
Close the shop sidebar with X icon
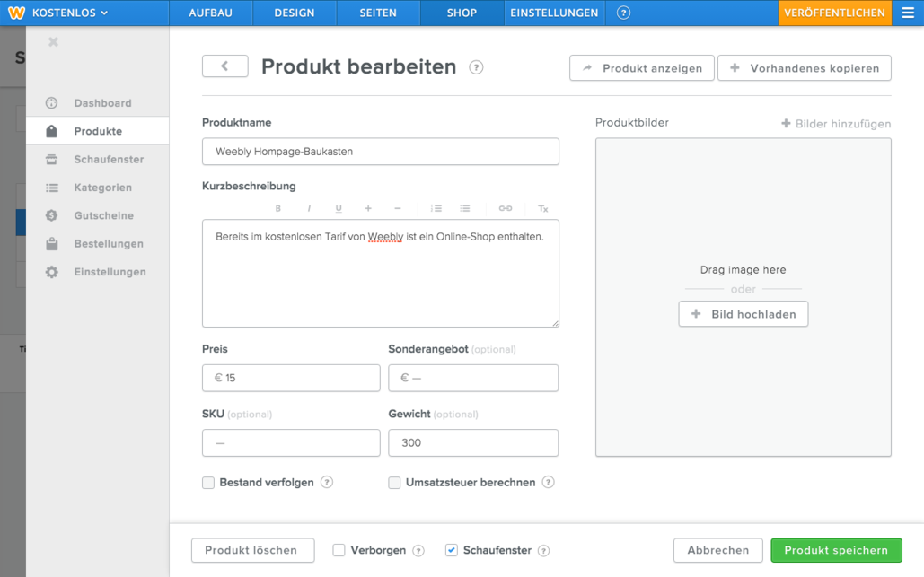53,42
